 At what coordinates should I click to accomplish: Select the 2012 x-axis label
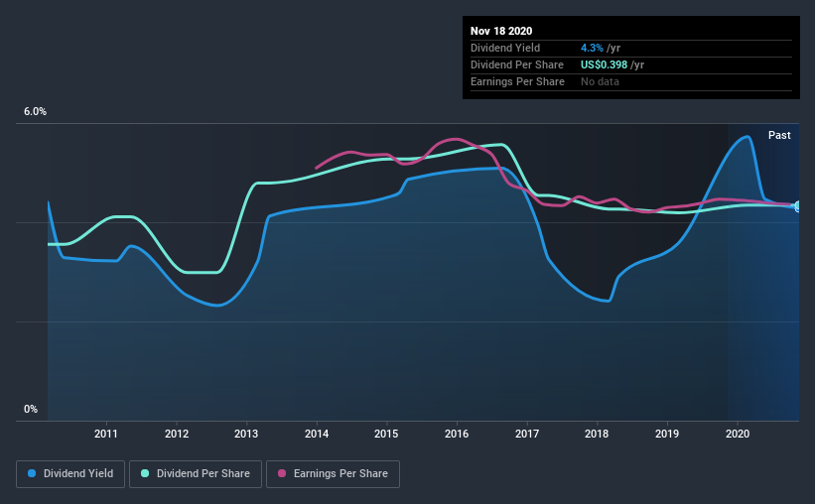point(177,434)
